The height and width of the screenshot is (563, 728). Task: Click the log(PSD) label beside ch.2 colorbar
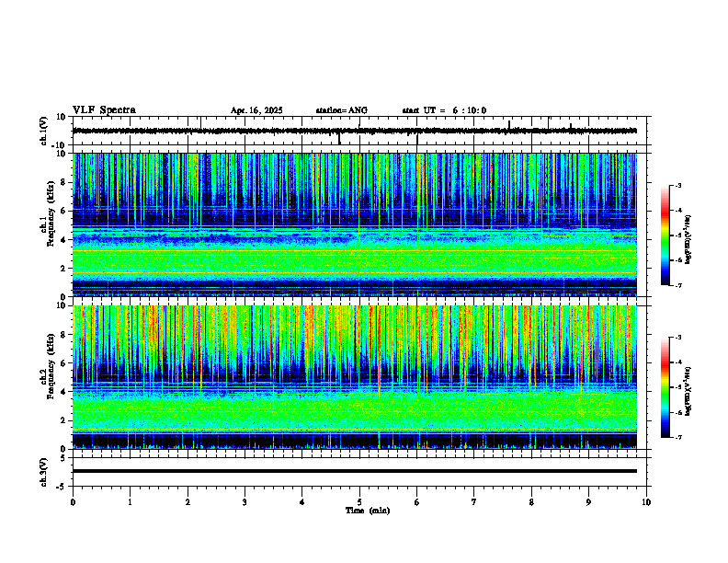[x=688, y=391]
